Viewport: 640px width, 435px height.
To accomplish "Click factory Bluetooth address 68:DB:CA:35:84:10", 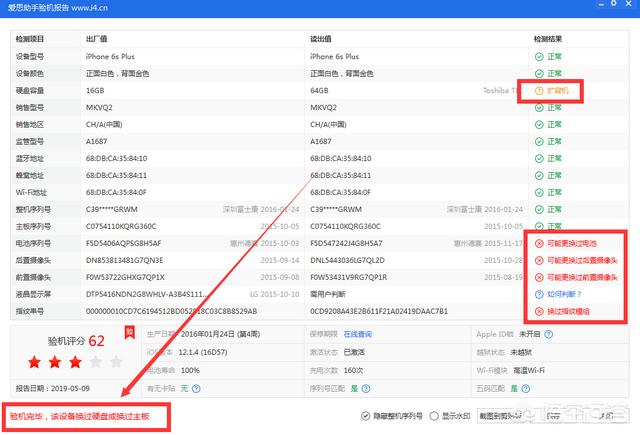I will [x=116, y=158].
